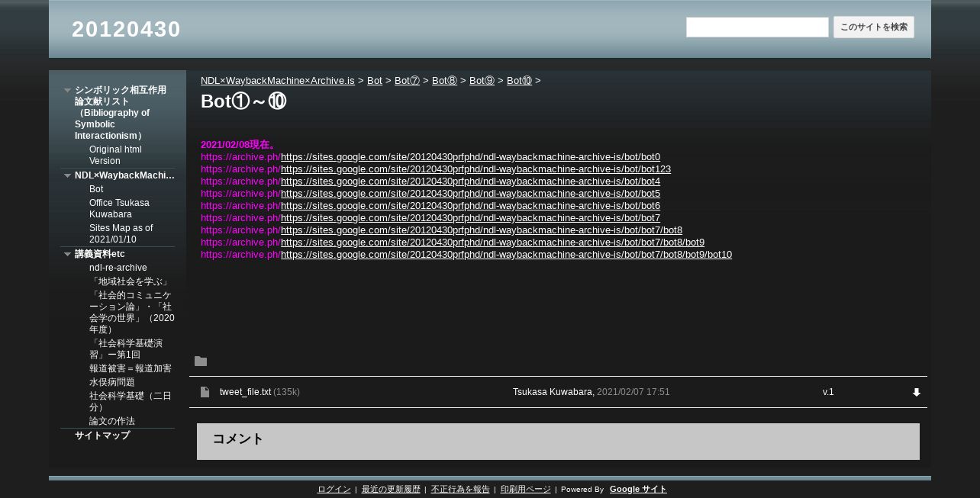Open Original html Version in sidebar

[115, 155]
